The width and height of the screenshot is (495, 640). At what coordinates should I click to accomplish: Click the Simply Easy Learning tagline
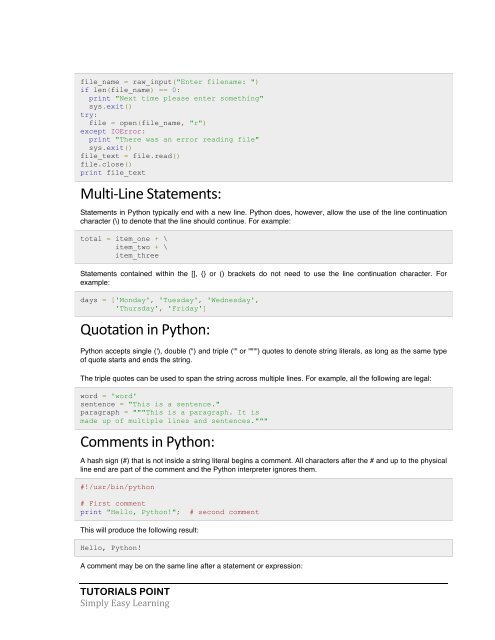pos(125,603)
